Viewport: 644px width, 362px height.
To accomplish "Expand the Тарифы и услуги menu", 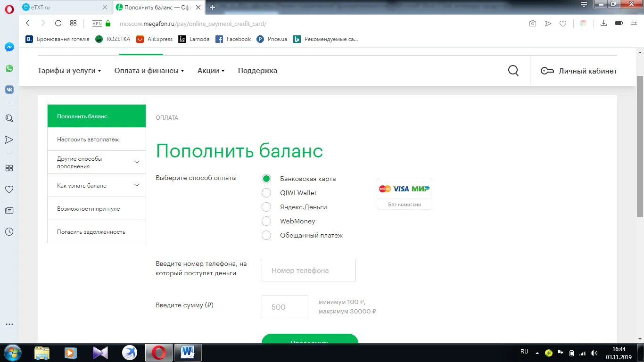I will tap(69, 71).
